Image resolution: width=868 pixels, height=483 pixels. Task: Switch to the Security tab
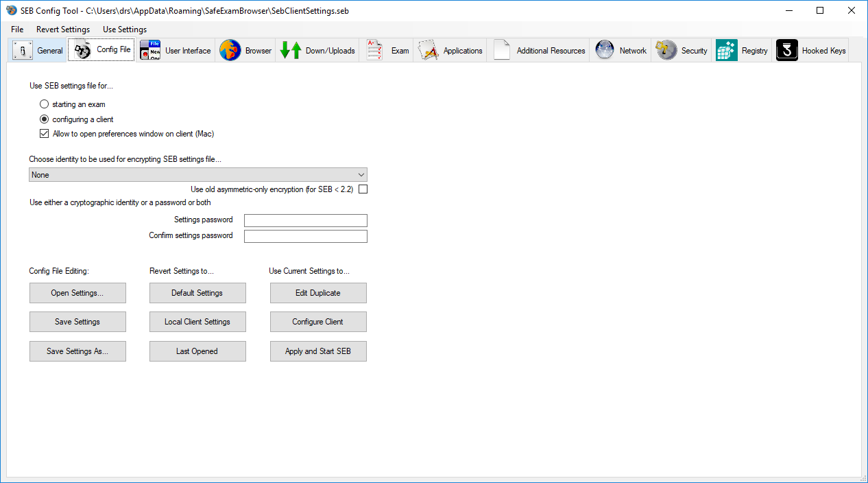click(682, 51)
